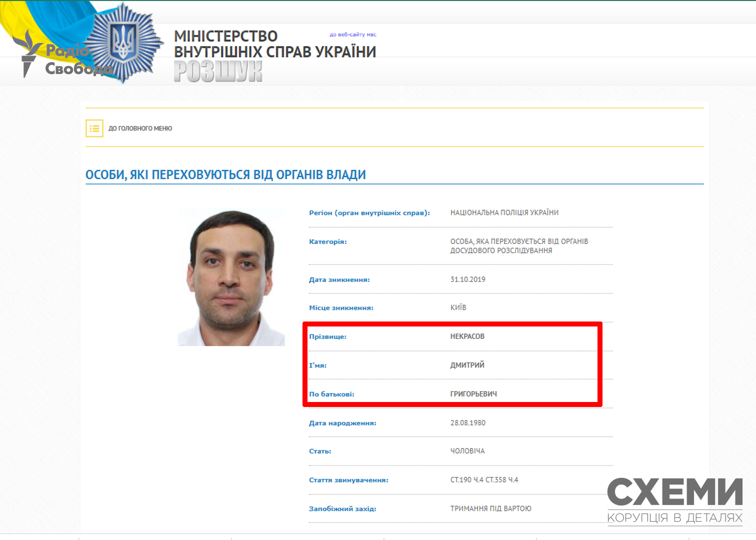Click the place of disappearance 'КИЇВ'

[458, 307]
